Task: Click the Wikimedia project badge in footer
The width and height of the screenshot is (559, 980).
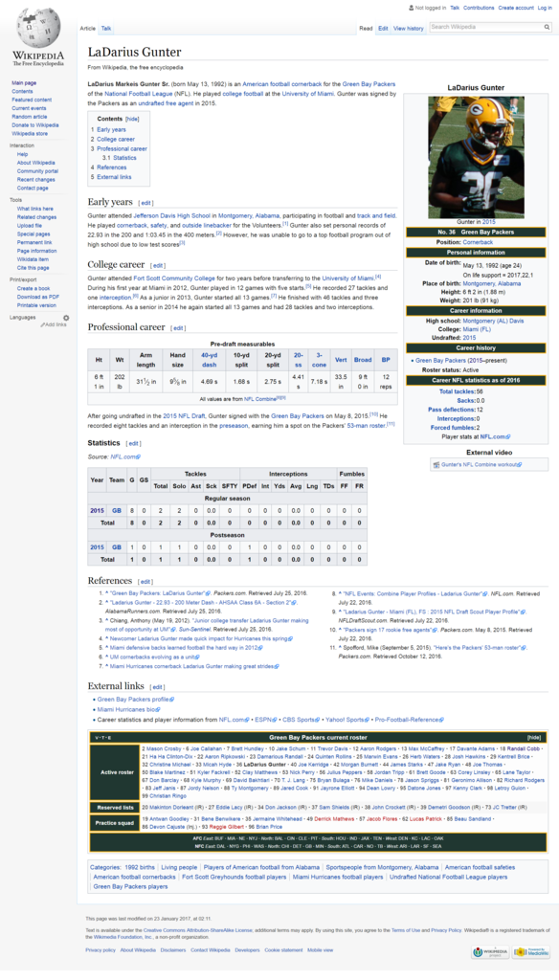Action: [x=491, y=952]
